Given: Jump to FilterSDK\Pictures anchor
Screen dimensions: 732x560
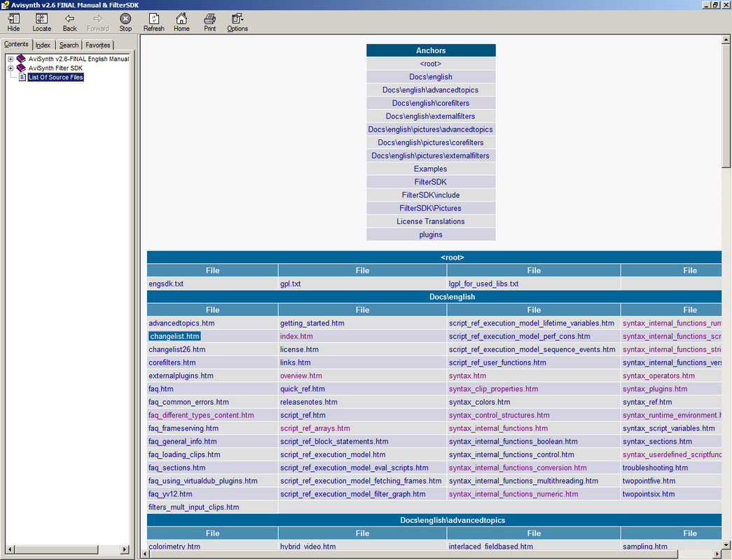Looking at the screenshot, I should point(430,208).
